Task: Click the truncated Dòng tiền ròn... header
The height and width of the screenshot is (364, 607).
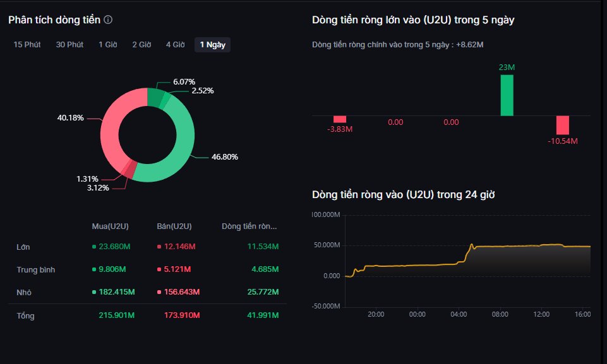Action: (x=249, y=226)
